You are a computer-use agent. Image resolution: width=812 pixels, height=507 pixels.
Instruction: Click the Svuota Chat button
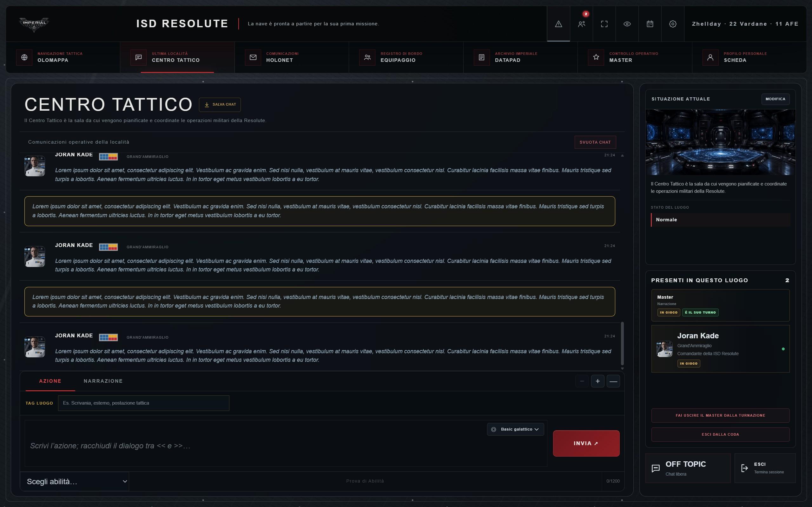click(x=595, y=142)
